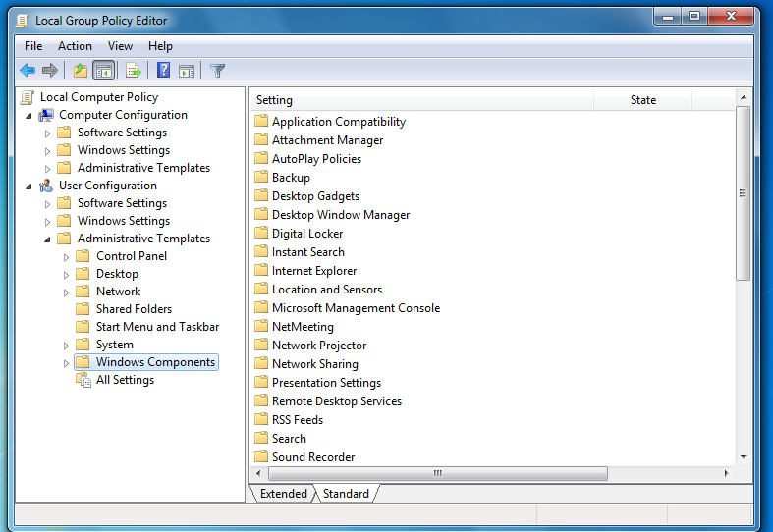Maximize the Local Group Policy Editor window
773x532 pixels.
(x=694, y=17)
